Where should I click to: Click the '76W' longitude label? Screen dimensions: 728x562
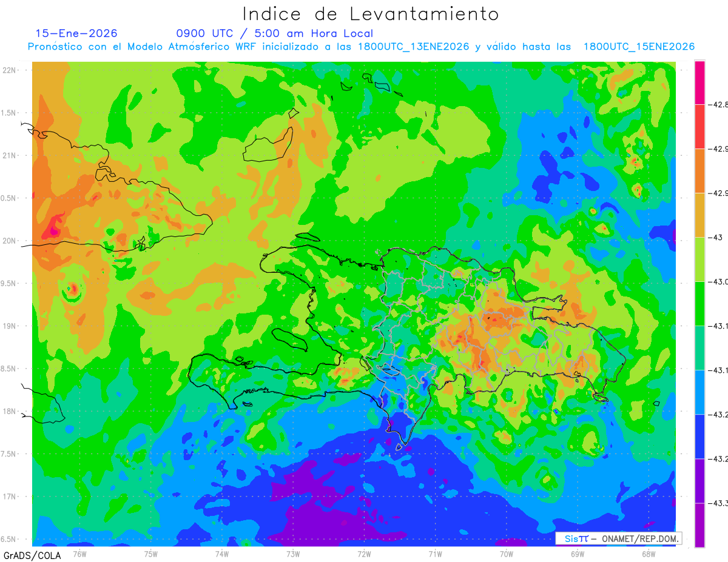(x=79, y=554)
